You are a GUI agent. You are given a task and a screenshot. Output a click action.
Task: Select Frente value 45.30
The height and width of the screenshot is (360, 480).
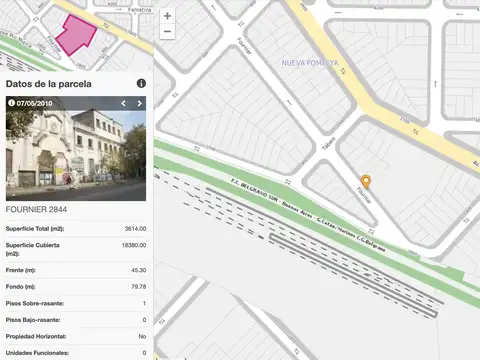(x=139, y=270)
